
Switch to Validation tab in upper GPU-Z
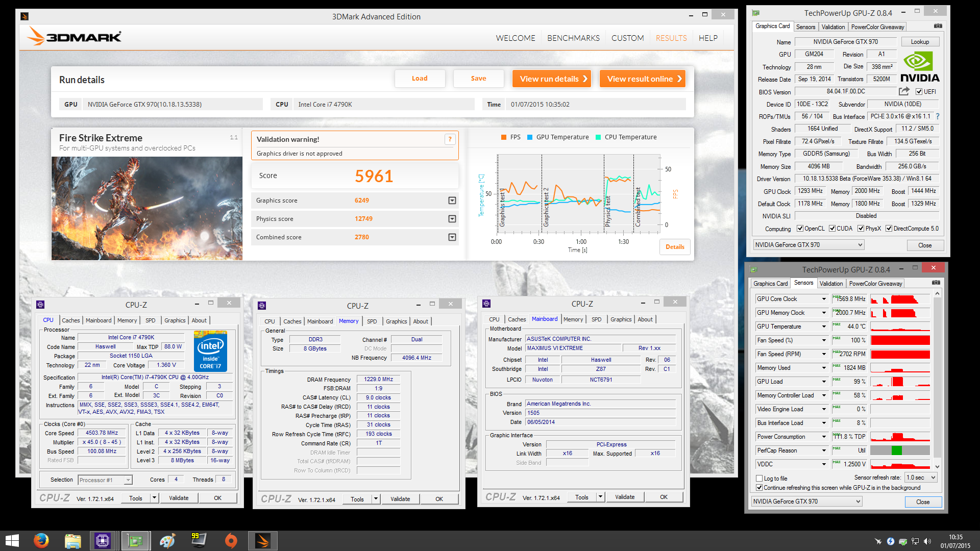point(833,27)
